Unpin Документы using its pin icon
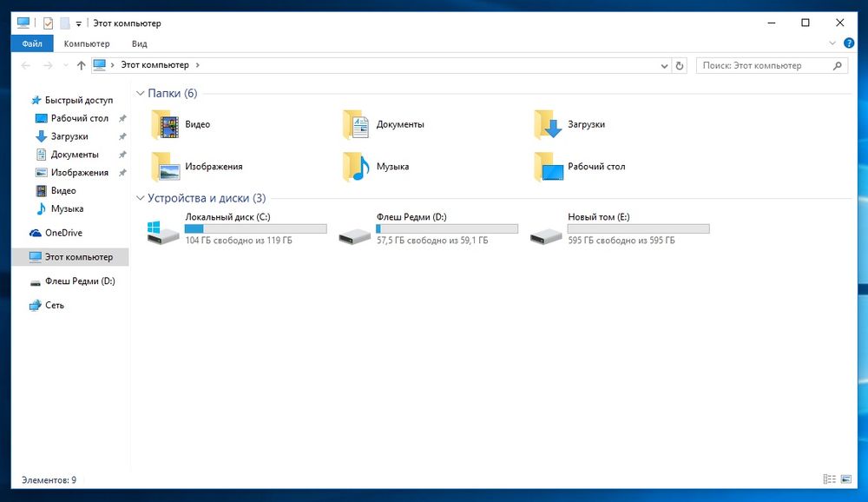 pyautogui.click(x=123, y=155)
